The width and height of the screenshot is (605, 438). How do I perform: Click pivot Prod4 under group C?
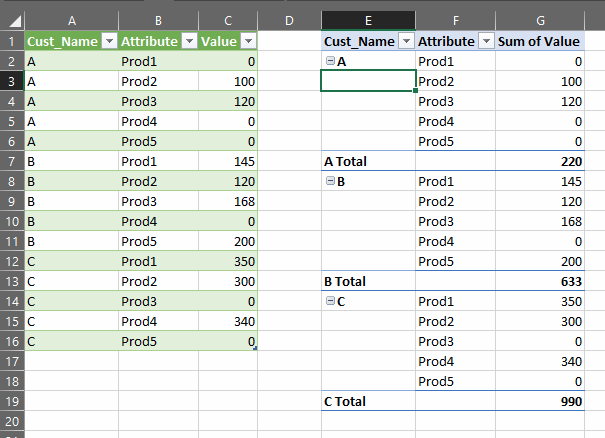pos(456,361)
